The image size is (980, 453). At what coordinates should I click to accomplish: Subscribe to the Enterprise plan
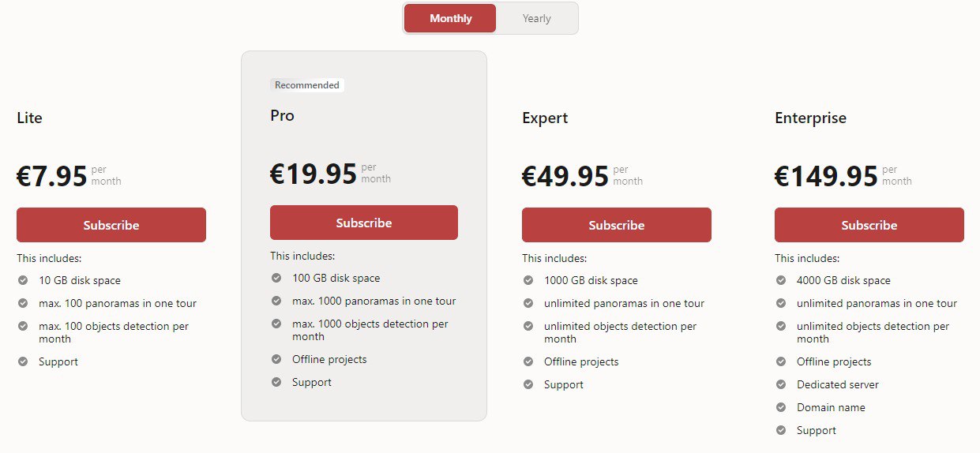coord(869,225)
